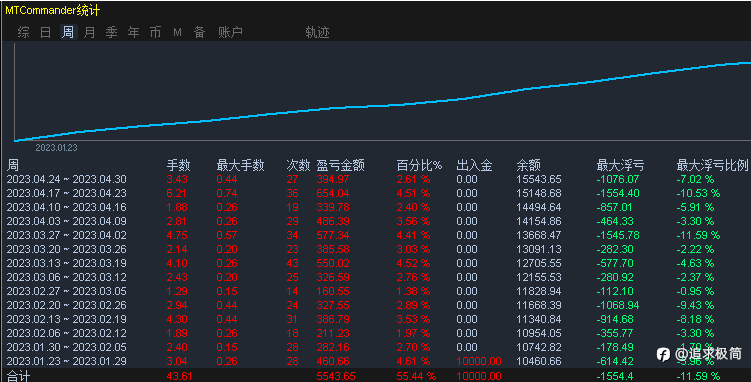751x382 pixels.
Task: Select week row 2023.02.13 ~ 2023.02.19
Action: pyautogui.click(x=376, y=319)
